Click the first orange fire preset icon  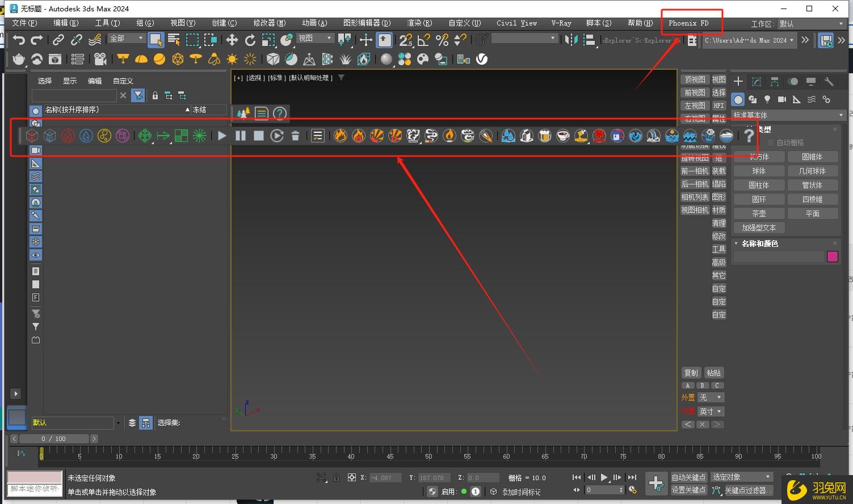coord(341,136)
